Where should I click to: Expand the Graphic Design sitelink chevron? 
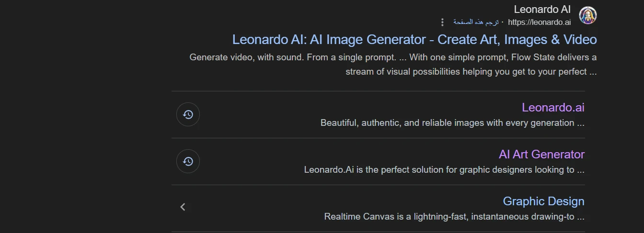tap(183, 207)
